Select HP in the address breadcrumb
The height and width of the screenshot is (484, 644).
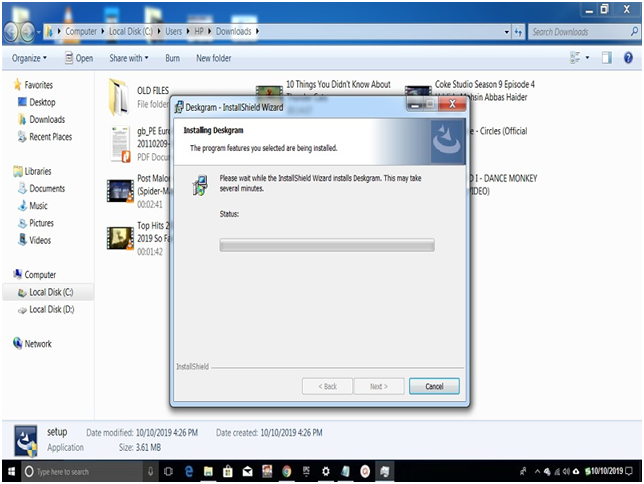point(199,31)
